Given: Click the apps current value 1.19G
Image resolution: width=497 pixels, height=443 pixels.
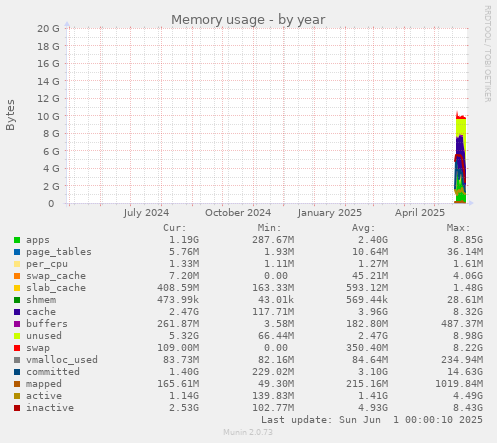Looking at the screenshot, I should click(x=184, y=240).
